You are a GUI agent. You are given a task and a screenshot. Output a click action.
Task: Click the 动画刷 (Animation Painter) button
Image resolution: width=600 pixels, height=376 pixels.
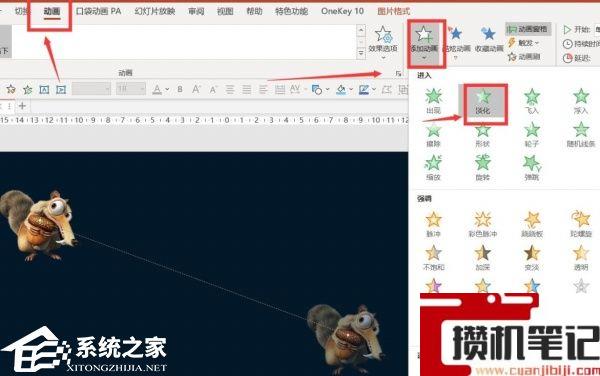click(x=524, y=57)
